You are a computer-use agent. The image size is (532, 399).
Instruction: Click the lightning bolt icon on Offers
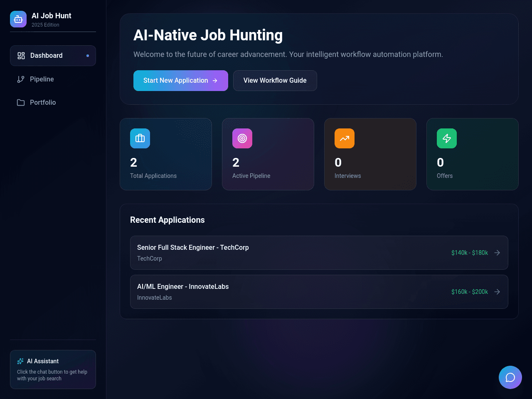pyautogui.click(x=447, y=138)
